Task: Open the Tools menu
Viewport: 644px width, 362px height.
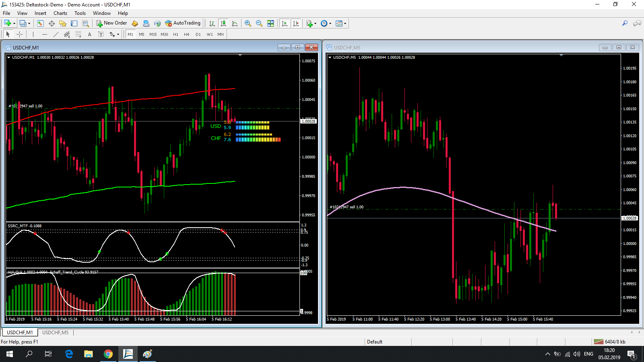Action: coord(80,13)
